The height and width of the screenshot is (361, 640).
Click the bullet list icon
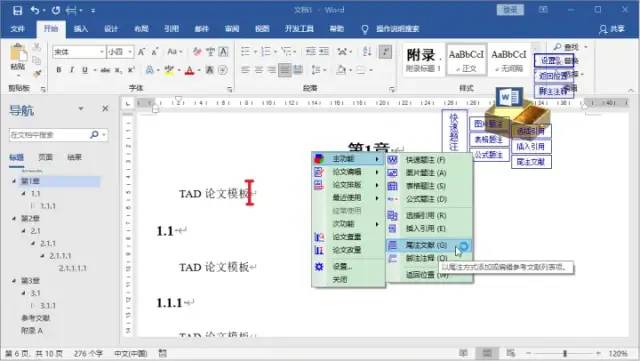[246, 51]
